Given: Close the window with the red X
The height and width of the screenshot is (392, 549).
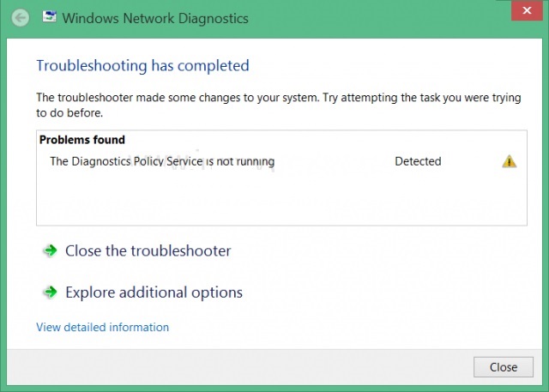Looking at the screenshot, I should [x=527, y=10].
